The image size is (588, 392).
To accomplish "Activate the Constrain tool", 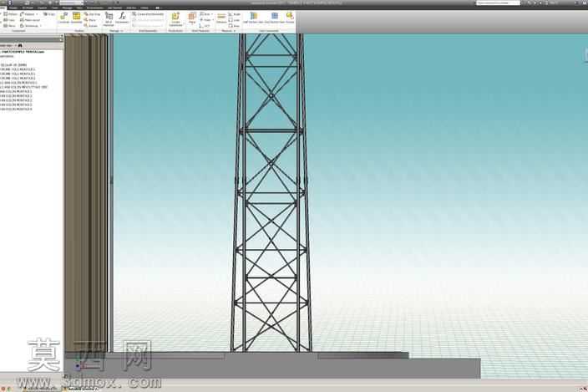I will point(63,18).
